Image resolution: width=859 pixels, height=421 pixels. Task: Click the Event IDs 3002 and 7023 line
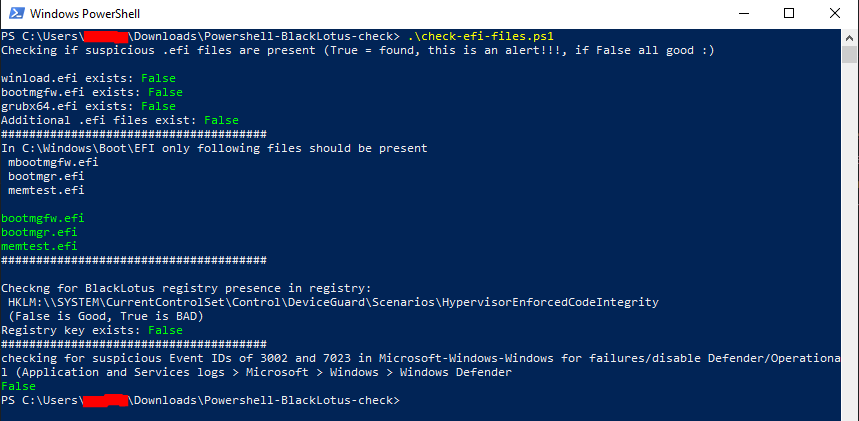click(x=420, y=358)
